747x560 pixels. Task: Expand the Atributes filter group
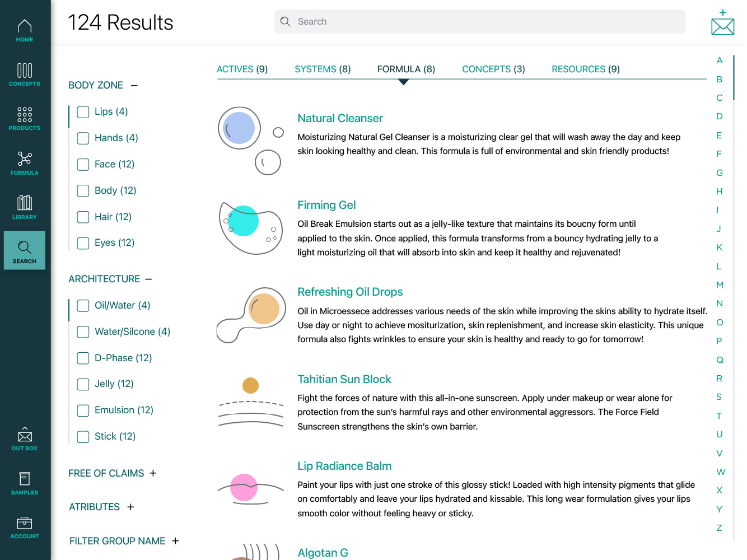[x=130, y=507]
